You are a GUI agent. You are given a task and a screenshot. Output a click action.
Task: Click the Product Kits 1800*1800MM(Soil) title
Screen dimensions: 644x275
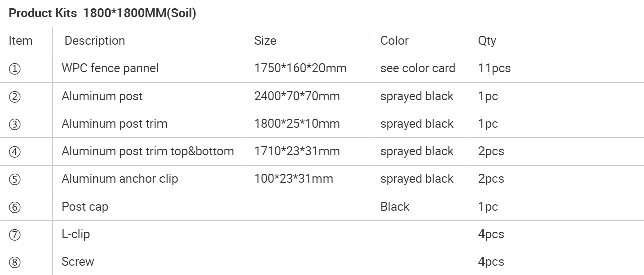102,14
